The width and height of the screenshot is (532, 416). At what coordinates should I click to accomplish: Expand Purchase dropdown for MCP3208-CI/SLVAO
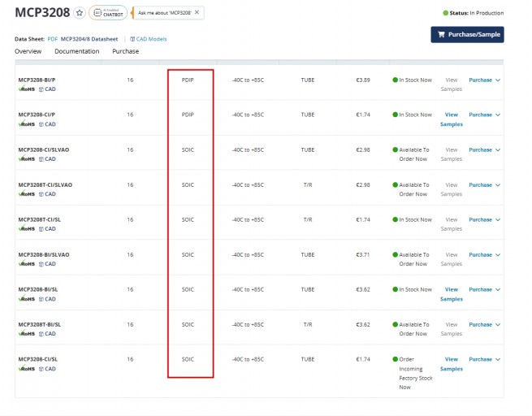point(485,150)
